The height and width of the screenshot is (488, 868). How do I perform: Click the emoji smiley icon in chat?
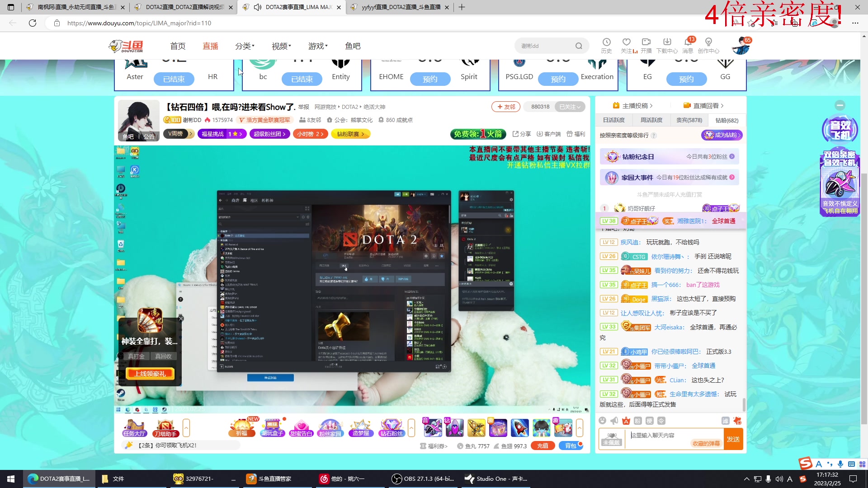[602, 421]
